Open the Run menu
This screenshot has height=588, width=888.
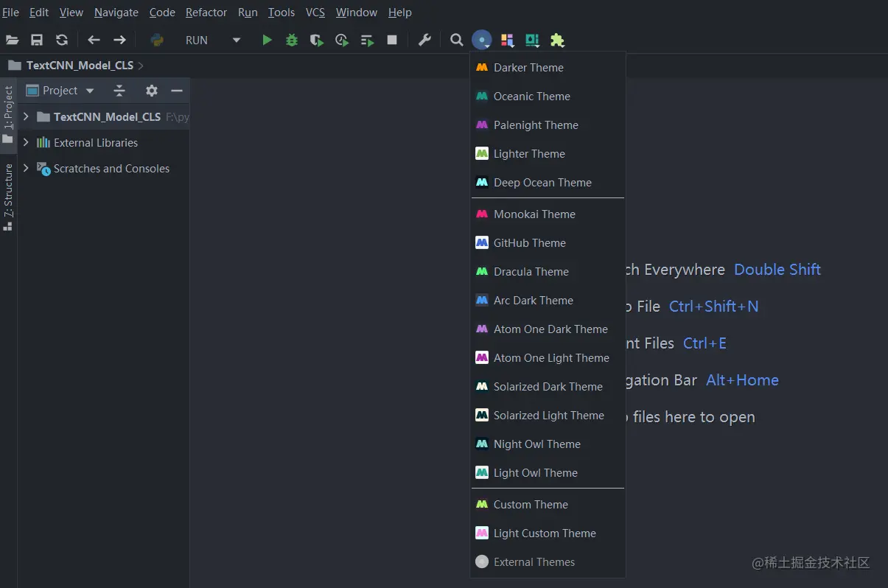pyautogui.click(x=248, y=13)
